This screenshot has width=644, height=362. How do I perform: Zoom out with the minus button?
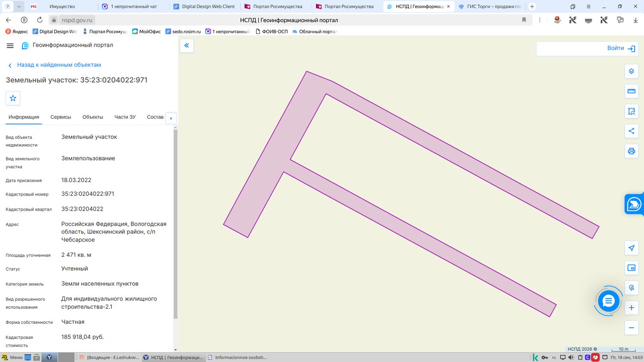click(x=631, y=328)
